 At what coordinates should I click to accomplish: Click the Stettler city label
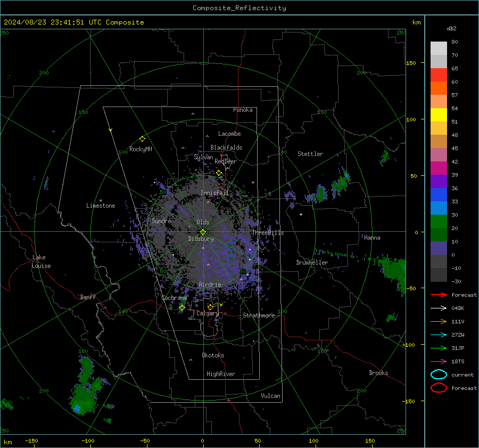click(310, 154)
